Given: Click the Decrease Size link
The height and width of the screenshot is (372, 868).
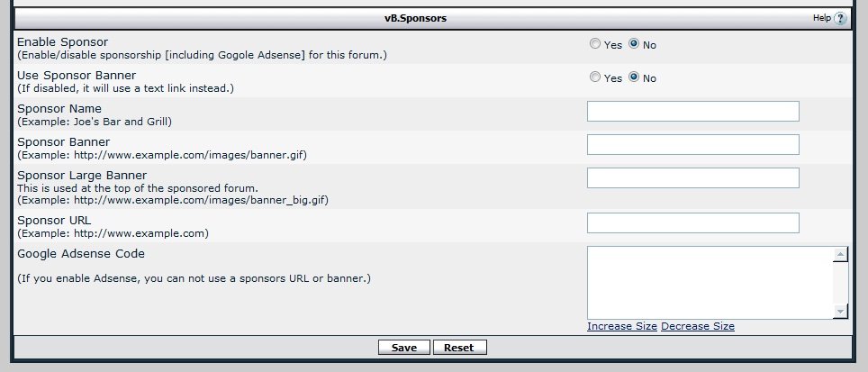Looking at the screenshot, I should pyautogui.click(x=698, y=326).
